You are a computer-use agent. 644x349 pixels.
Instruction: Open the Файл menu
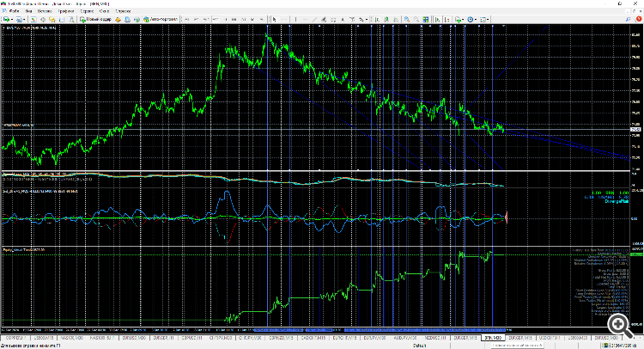(14, 11)
